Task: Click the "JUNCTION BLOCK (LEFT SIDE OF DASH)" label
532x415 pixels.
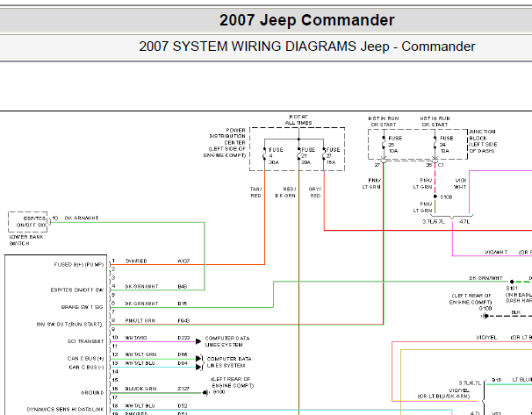Action: coord(483,141)
